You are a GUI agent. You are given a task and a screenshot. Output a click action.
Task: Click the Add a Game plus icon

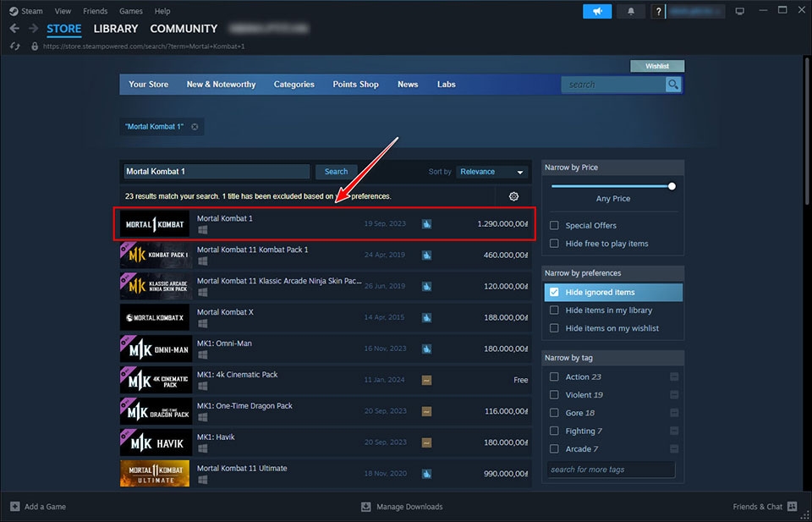click(14, 507)
